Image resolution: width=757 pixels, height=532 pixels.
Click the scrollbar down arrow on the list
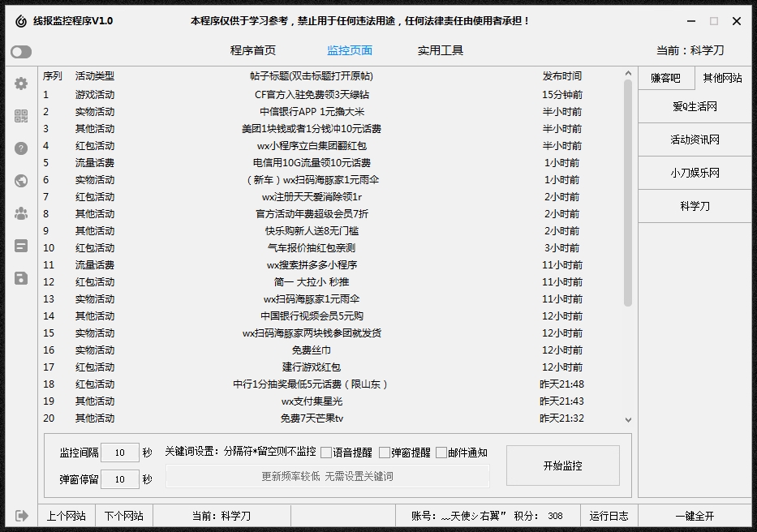628,420
